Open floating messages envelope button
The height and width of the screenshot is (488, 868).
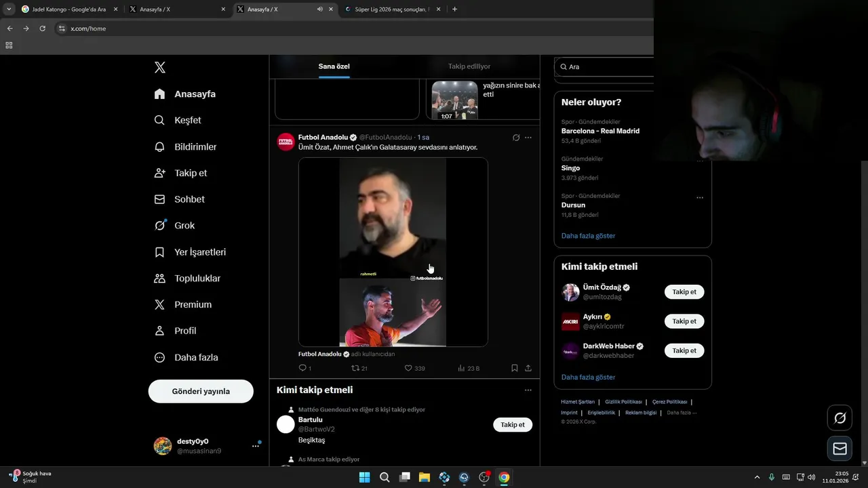(840, 449)
